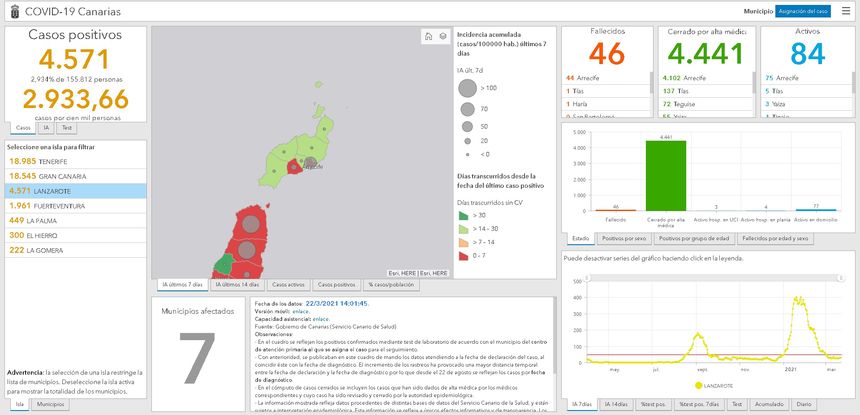Open the map layers icon
This screenshot has width=860, height=415.
[443, 37]
